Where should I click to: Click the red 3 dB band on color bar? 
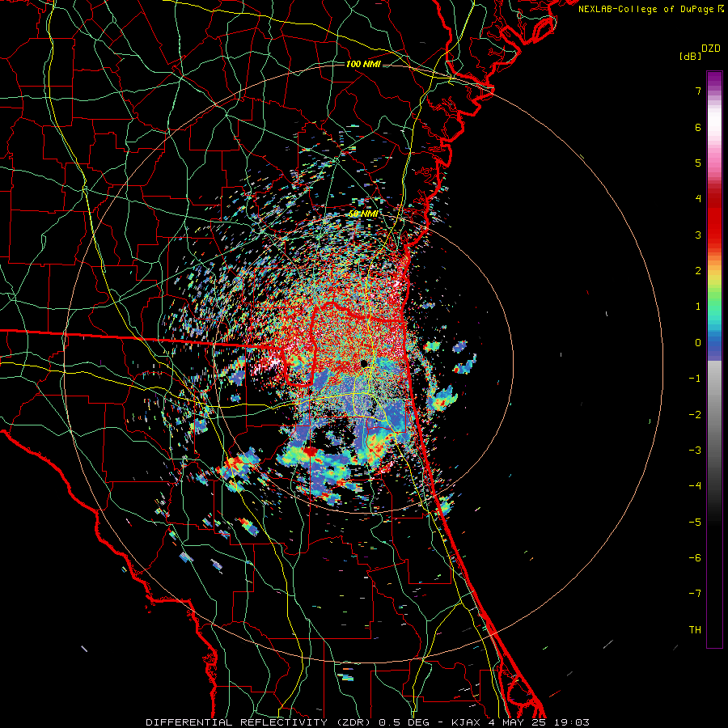(x=714, y=235)
